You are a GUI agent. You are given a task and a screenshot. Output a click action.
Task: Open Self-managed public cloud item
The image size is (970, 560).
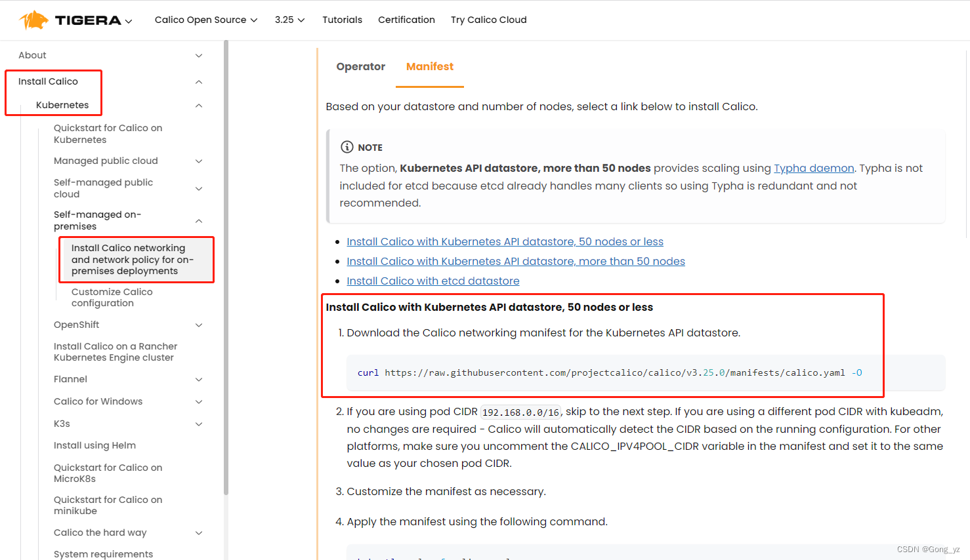pyautogui.click(x=103, y=188)
